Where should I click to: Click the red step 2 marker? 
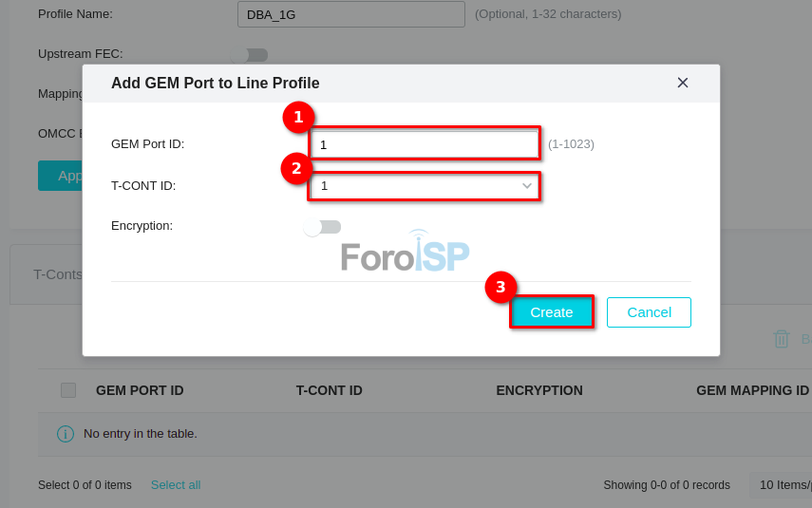coord(296,169)
